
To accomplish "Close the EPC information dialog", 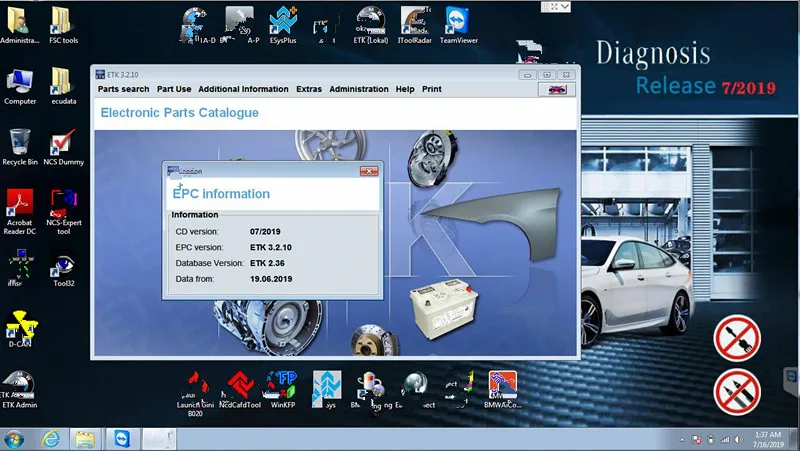I will pyautogui.click(x=369, y=171).
